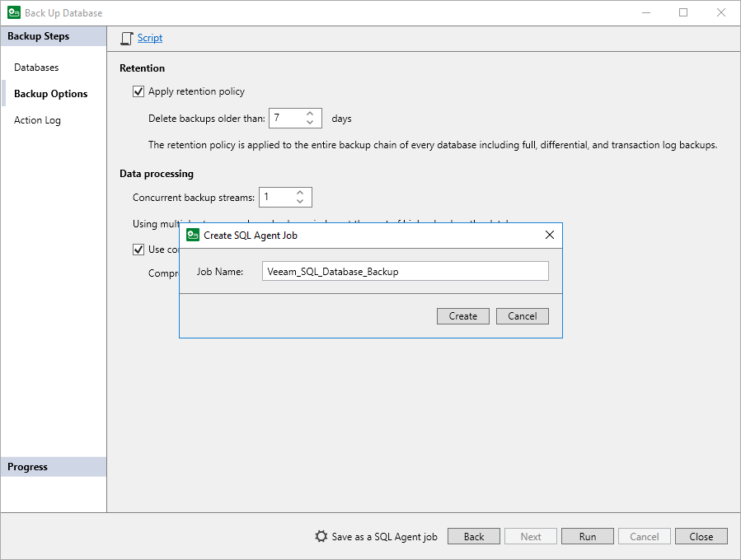Cancel the Create SQL Agent Job dialog
The width and height of the screenshot is (741, 560).
click(x=522, y=315)
